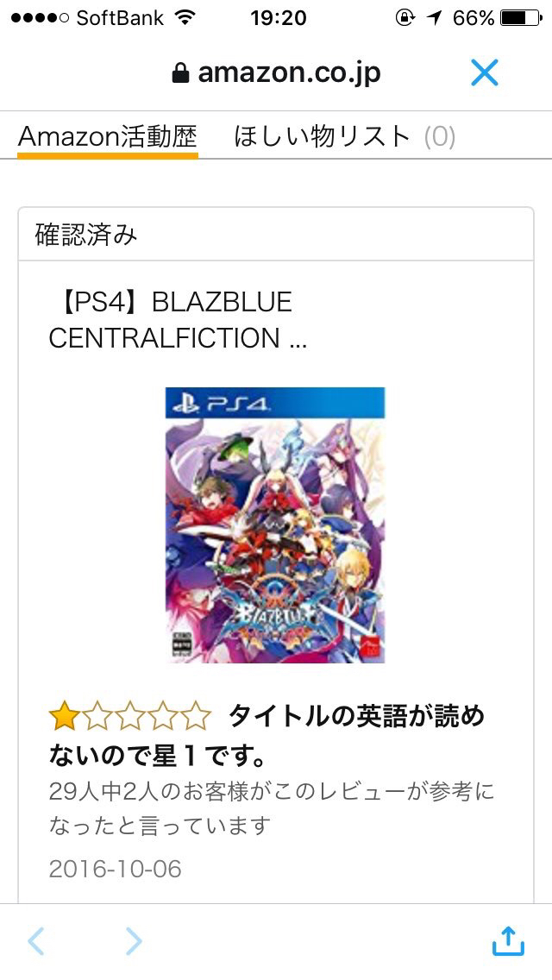Open the BLAZBLUE PS4 cover image

point(275,525)
